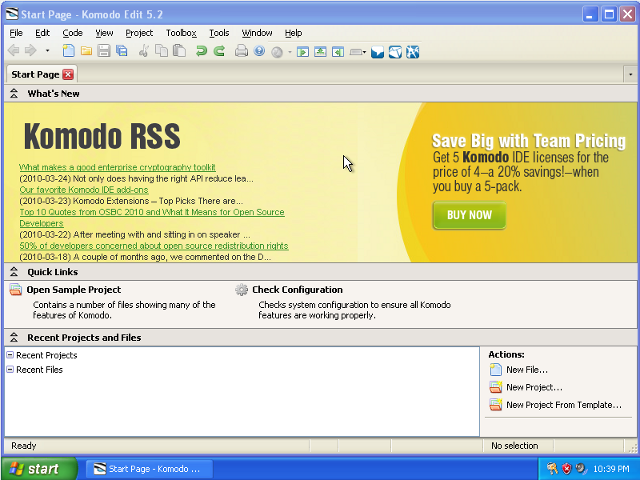
Task: Toggle the right pane icon
Action: click(338, 52)
